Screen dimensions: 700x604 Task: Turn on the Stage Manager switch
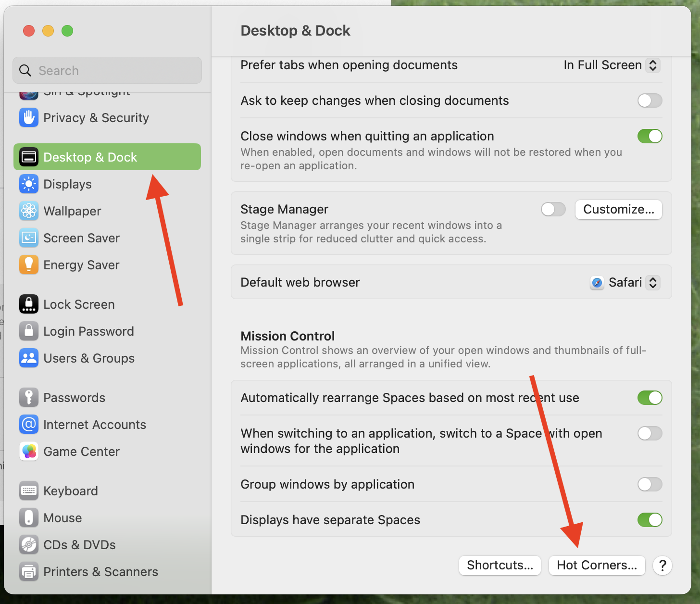pos(553,209)
